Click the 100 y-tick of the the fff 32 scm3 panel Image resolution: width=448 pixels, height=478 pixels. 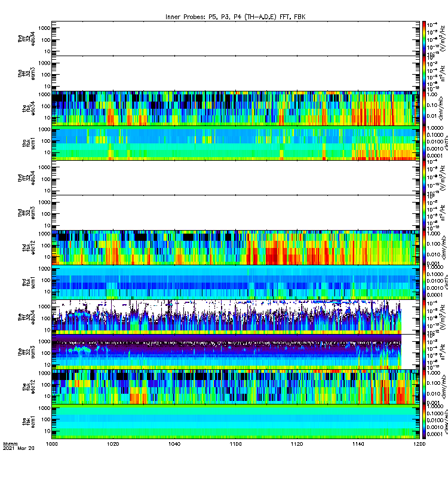point(46,353)
